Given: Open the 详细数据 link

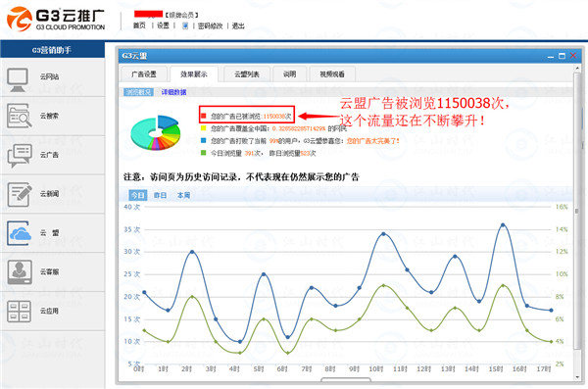Looking at the screenshot, I should [173, 92].
